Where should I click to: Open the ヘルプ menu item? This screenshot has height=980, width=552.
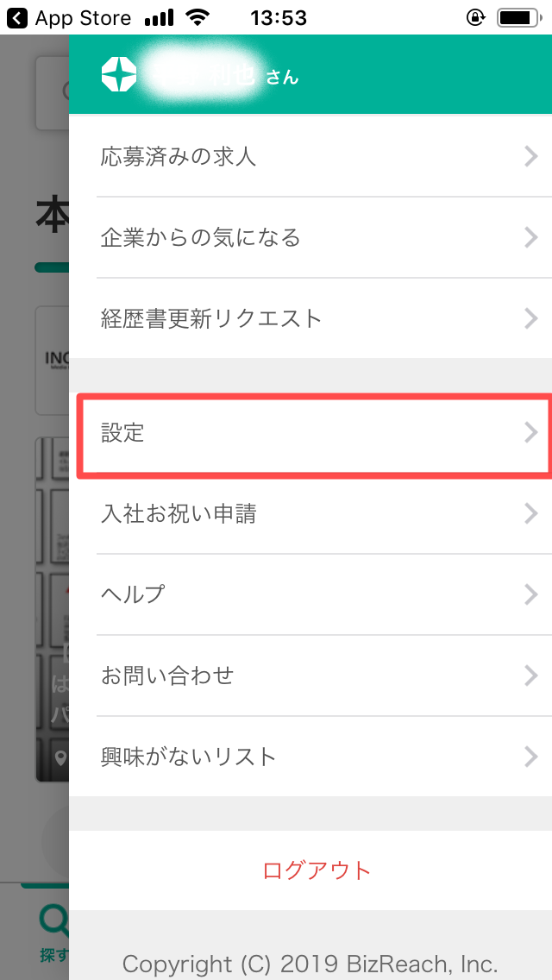click(x=310, y=594)
